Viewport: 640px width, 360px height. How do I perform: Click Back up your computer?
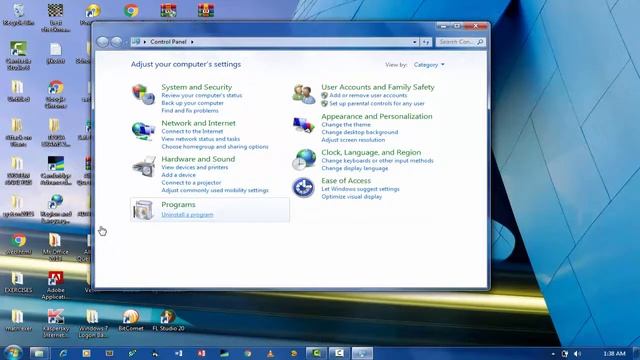192,103
